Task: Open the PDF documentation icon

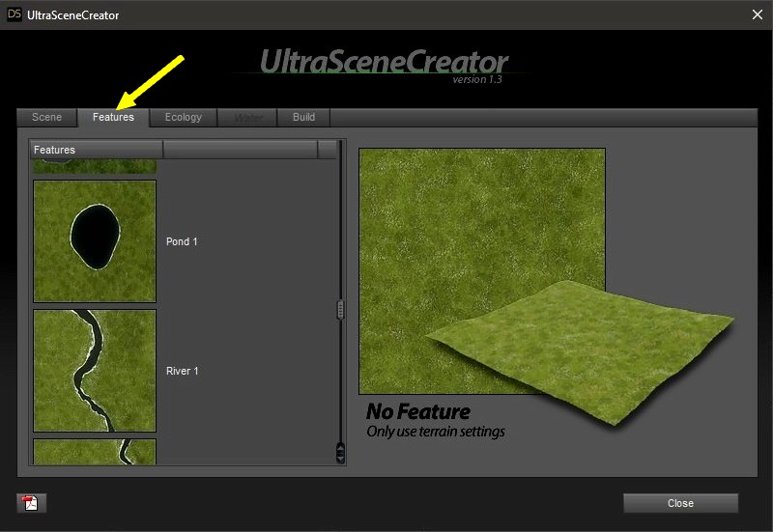Action: 31,503
